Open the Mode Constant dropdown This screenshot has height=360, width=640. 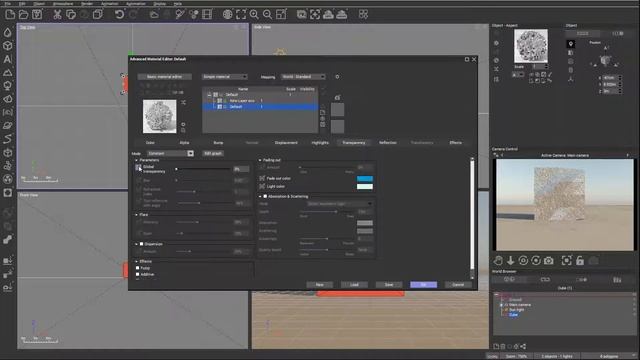170,153
